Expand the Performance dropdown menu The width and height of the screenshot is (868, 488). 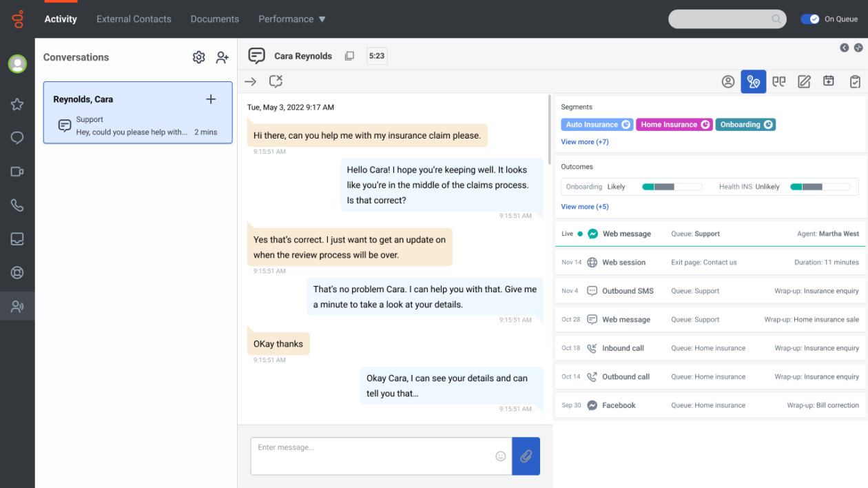292,19
